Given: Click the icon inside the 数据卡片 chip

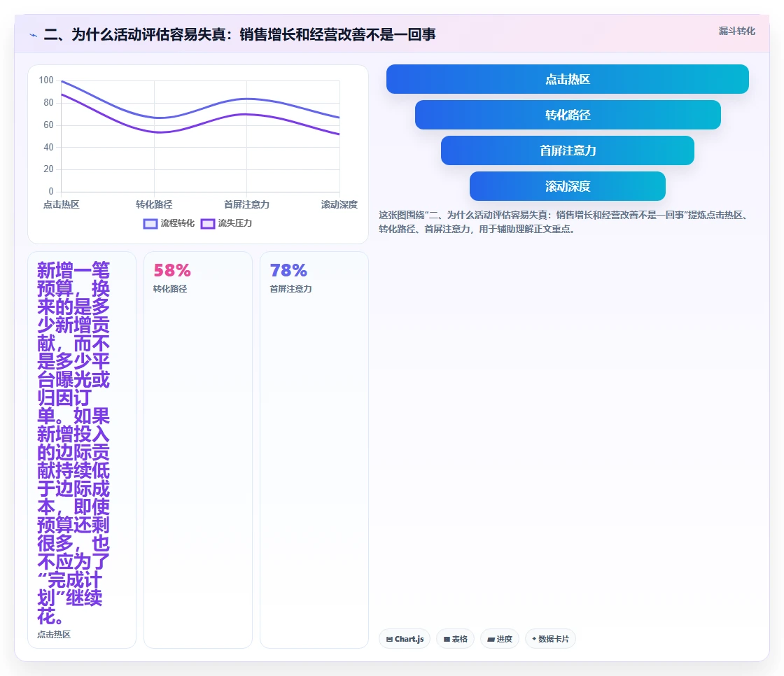Looking at the screenshot, I should click(x=534, y=639).
